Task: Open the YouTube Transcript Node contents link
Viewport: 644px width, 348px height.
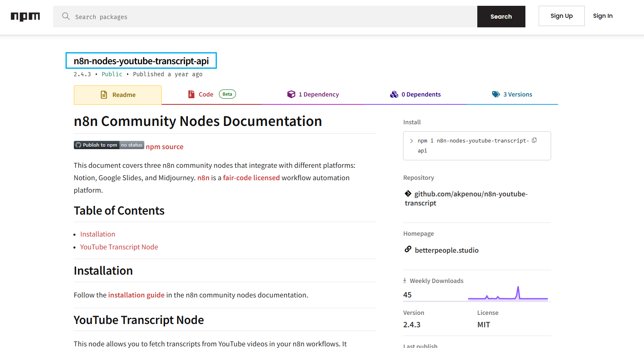Action: pyautogui.click(x=119, y=247)
